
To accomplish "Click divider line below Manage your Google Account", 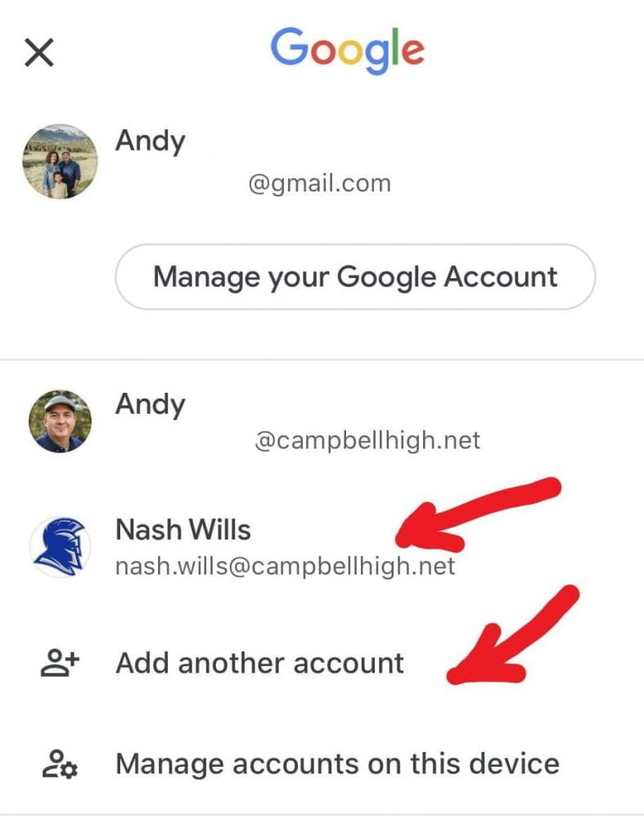I will click(322, 360).
